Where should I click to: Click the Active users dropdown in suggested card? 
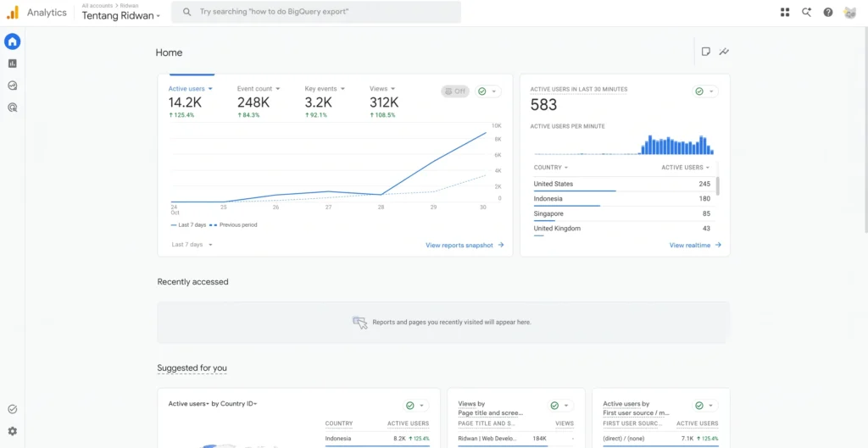[189, 404]
